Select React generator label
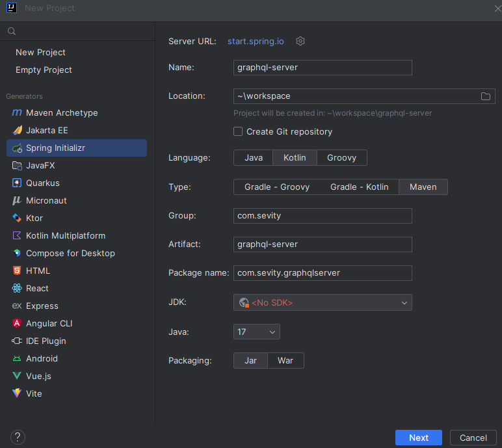This screenshot has width=502, height=448. coord(37,288)
